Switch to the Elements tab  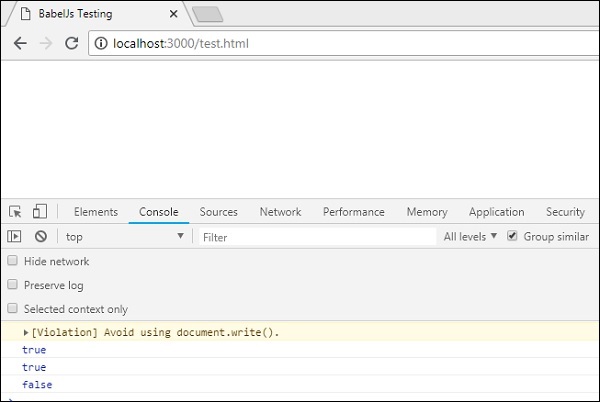pyautogui.click(x=96, y=212)
